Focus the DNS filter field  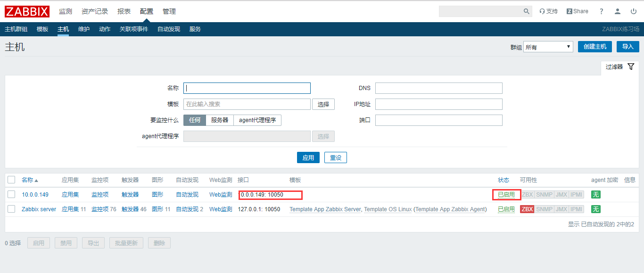[x=439, y=88]
